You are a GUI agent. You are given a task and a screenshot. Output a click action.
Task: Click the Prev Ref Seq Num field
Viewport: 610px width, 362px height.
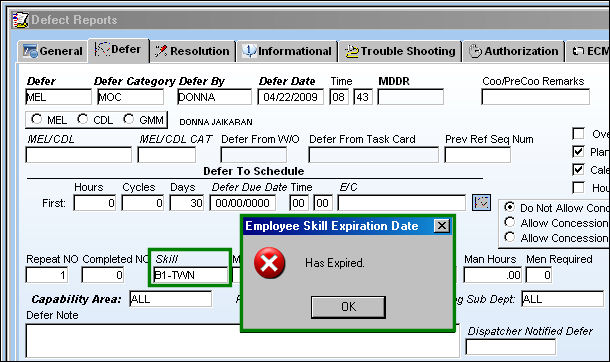click(x=477, y=155)
